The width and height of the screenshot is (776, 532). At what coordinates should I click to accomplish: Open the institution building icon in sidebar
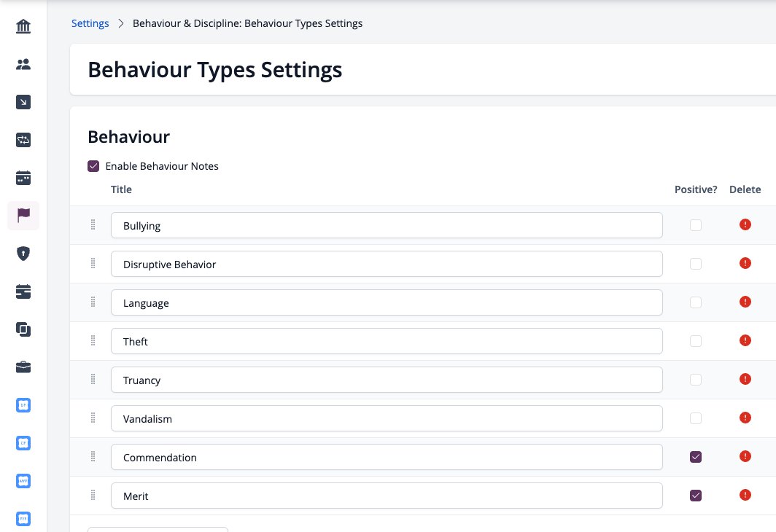tap(23, 26)
